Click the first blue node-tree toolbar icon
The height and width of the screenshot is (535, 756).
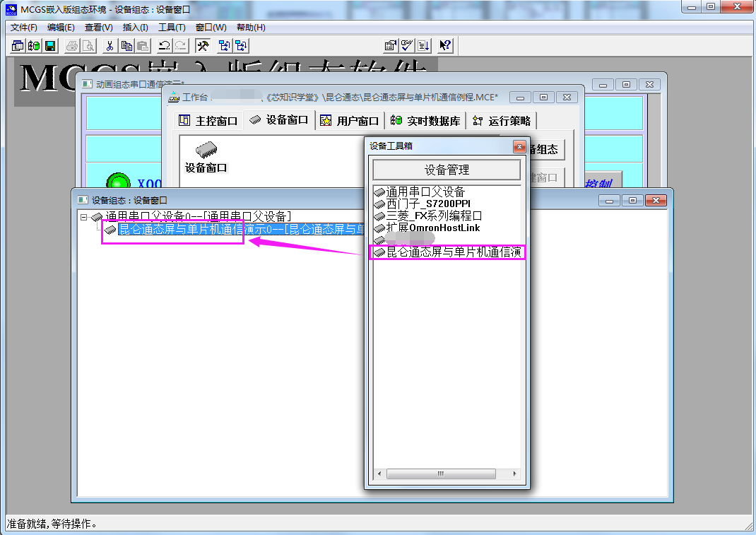[224, 46]
